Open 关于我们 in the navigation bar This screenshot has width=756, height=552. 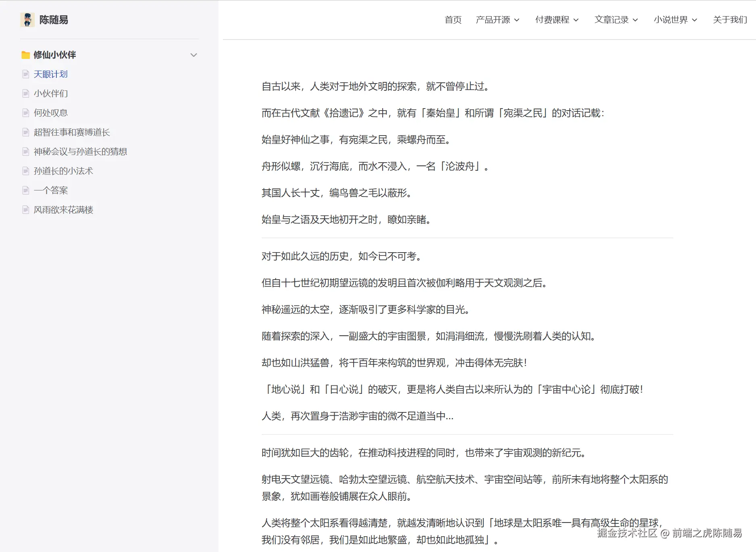coord(730,20)
